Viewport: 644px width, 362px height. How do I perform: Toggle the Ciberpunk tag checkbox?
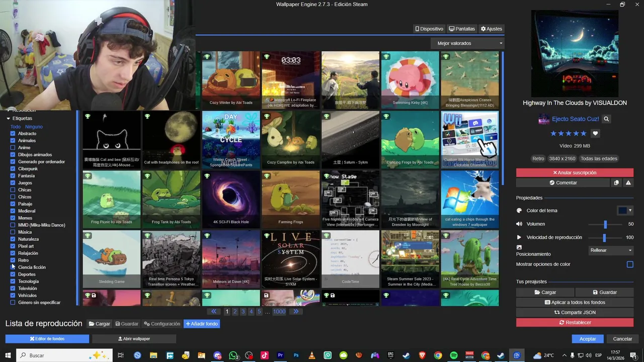tap(13, 169)
